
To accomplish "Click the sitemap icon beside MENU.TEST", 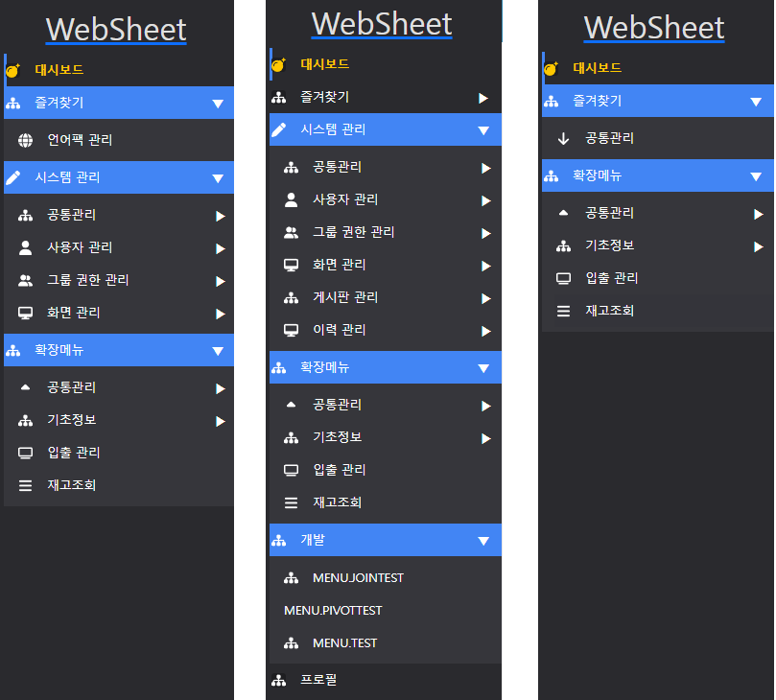I will [x=291, y=643].
